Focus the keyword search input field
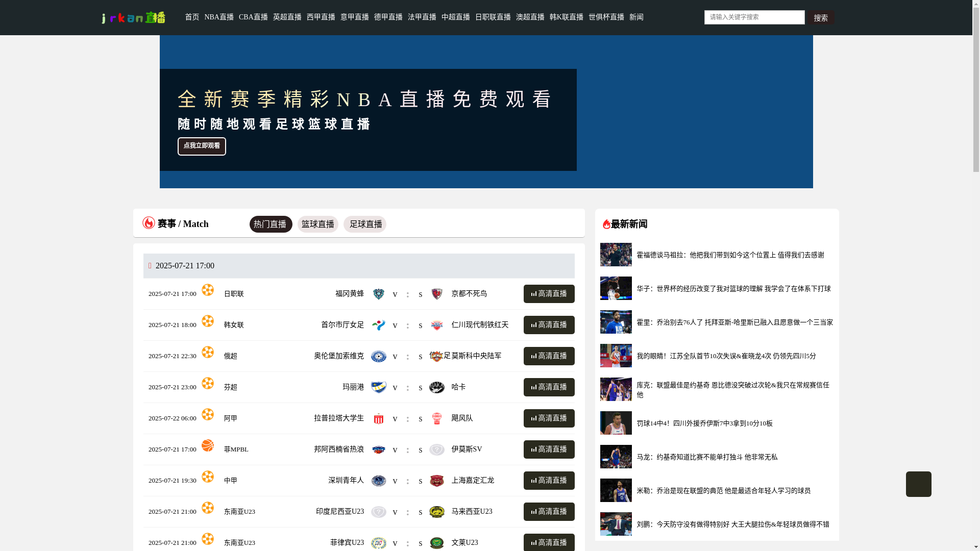This screenshot has width=980, height=551. [754, 17]
